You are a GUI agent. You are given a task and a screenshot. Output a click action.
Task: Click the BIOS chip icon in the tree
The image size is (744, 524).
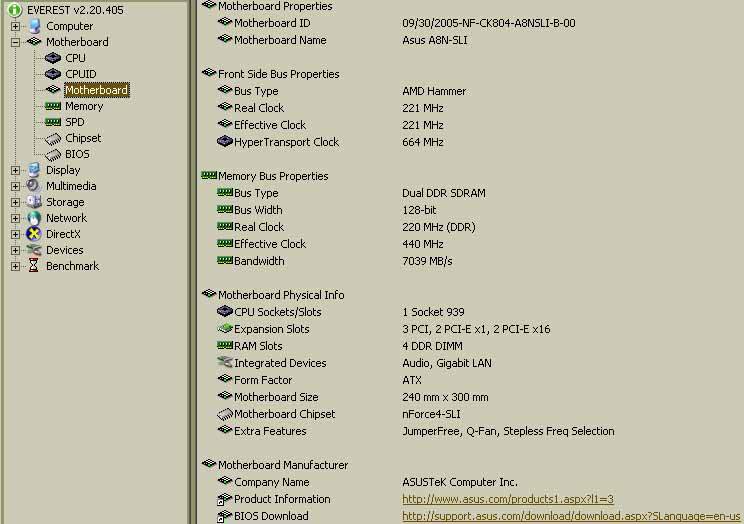coord(53,155)
